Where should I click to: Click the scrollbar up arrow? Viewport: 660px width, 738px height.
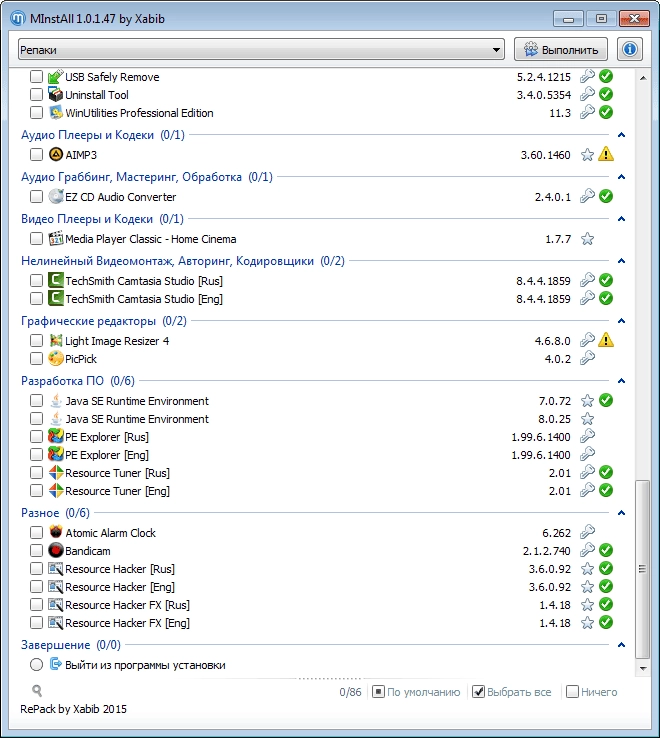tap(643, 77)
